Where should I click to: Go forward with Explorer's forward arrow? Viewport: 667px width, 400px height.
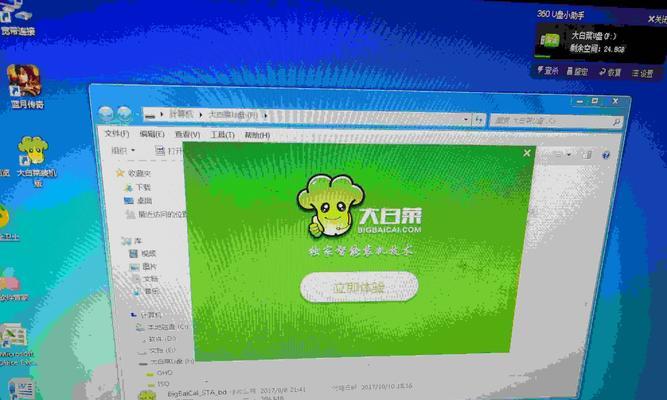[x=124, y=114]
